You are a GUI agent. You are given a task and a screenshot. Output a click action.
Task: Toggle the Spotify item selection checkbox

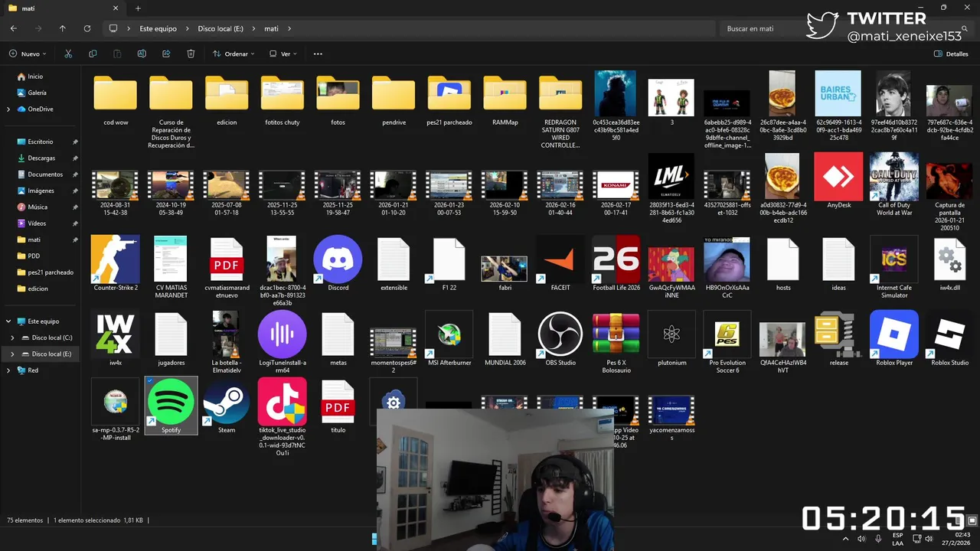[149, 380]
